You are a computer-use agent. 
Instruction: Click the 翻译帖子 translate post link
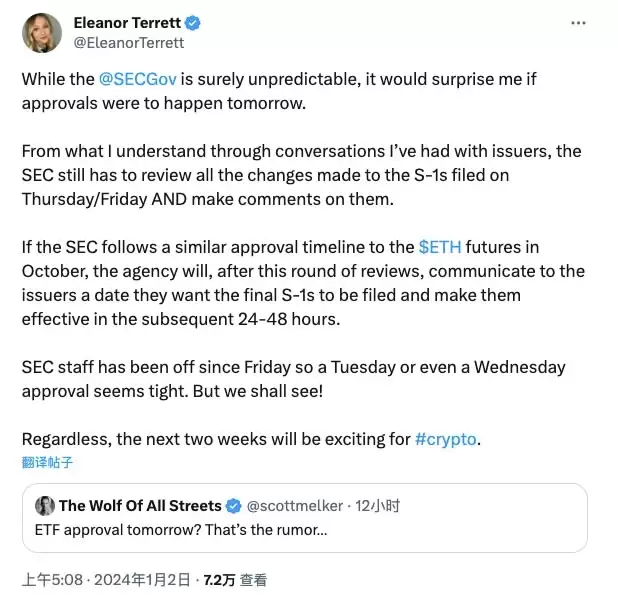(48, 462)
